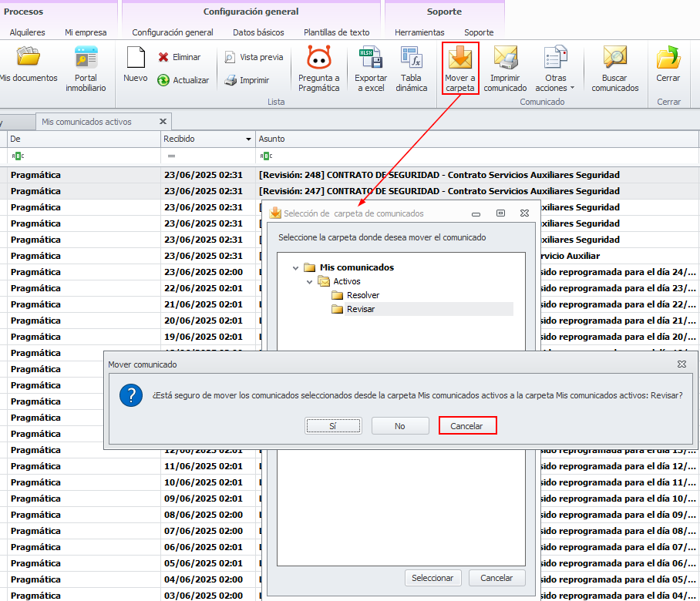Open the Portal inmobiliario icon
700x601 pixels.
pos(86,57)
